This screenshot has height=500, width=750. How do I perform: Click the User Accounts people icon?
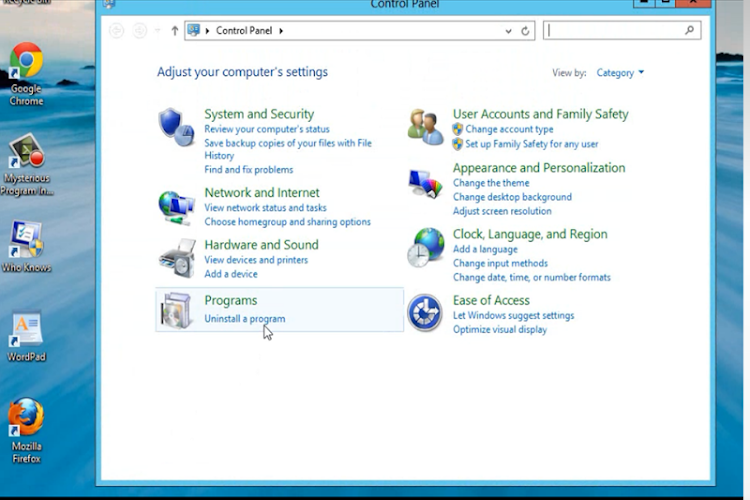pos(425,127)
